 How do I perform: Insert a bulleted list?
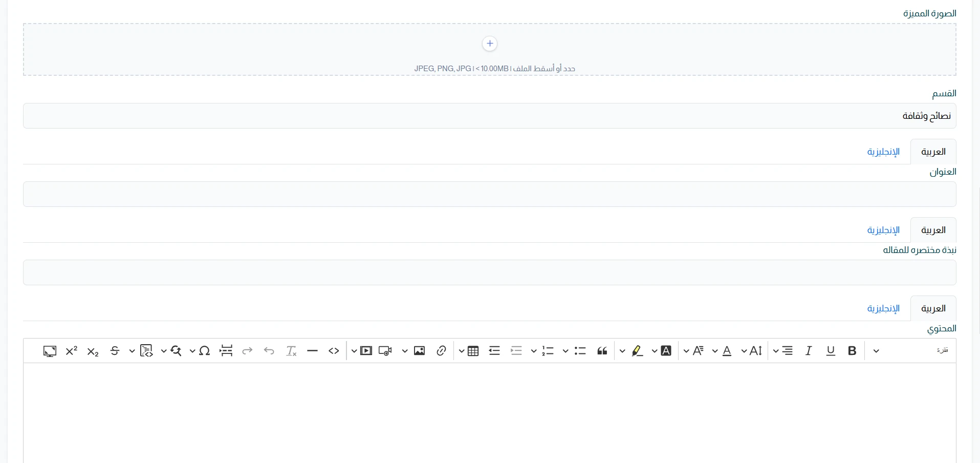pos(580,351)
